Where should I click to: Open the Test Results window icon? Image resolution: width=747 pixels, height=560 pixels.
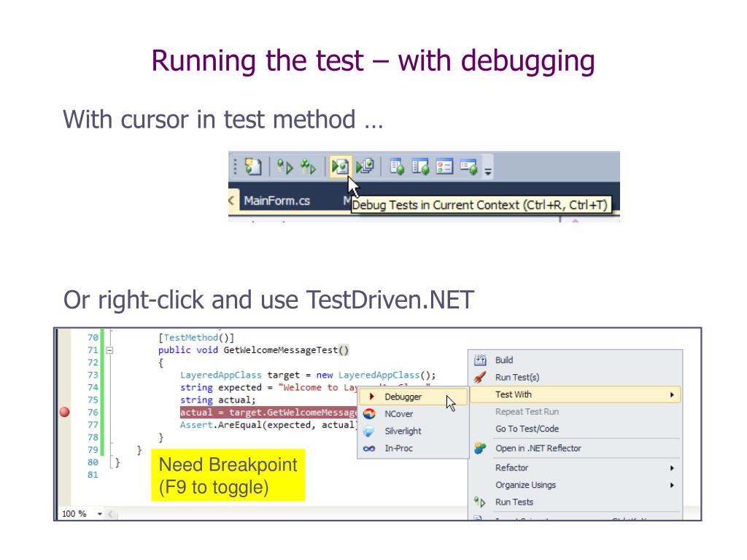[x=444, y=167]
